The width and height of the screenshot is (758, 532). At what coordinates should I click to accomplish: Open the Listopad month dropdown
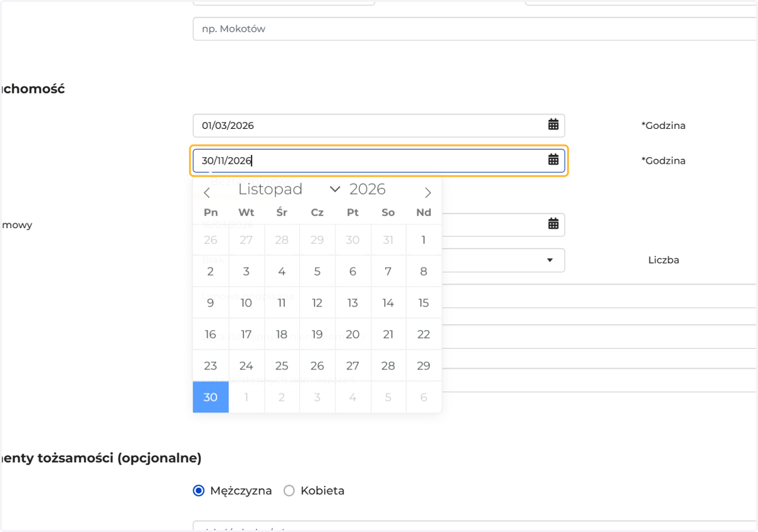[x=289, y=189]
